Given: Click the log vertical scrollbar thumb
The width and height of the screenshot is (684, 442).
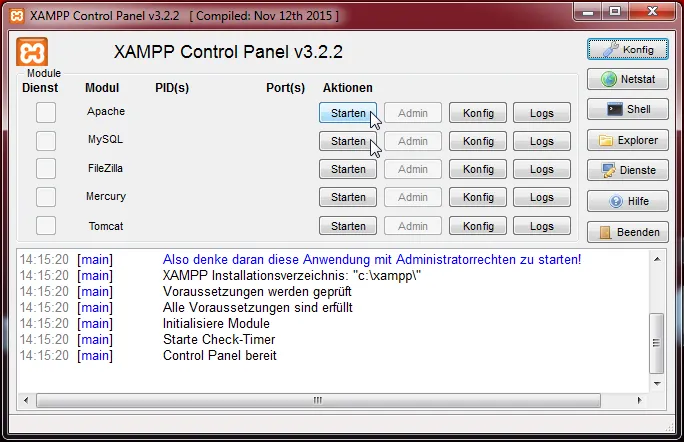Looking at the screenshot, I should point(657,343).
